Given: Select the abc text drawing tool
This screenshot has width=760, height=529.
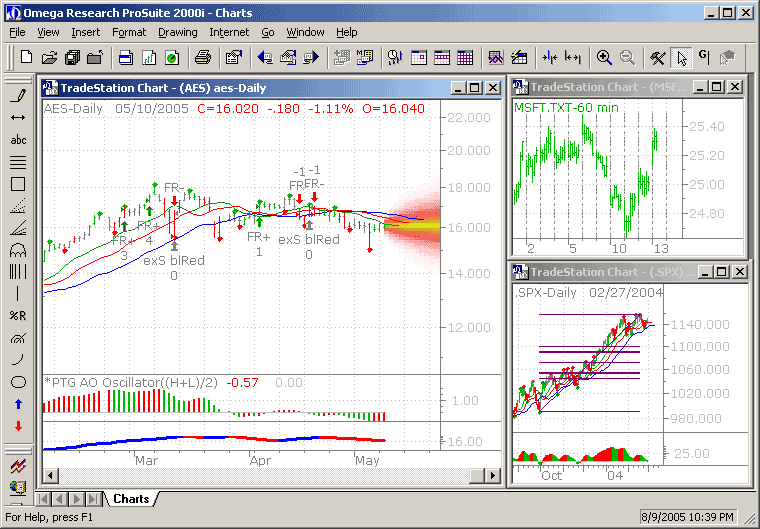Looking at the screenshot, I should click(x=18, y=140).
